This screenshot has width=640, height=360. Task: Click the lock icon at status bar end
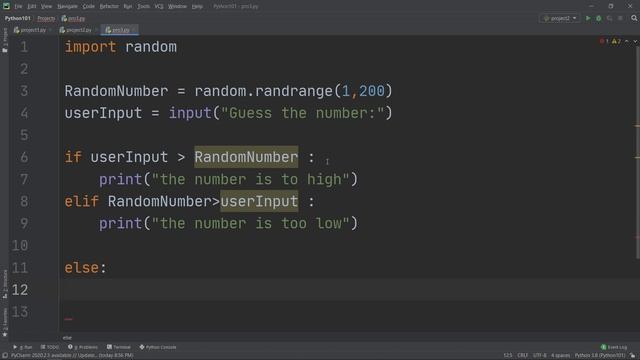click(x=632, y=356)
